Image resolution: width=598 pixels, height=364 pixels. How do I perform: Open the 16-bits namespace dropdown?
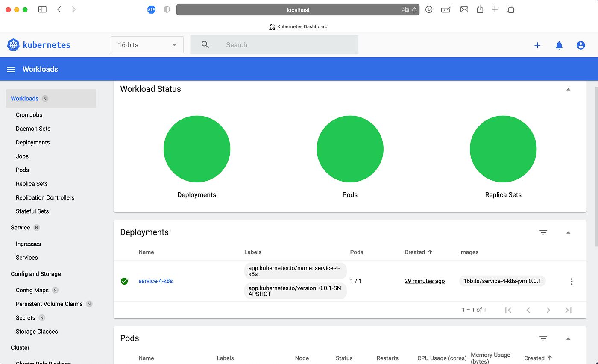coord(147,45)
